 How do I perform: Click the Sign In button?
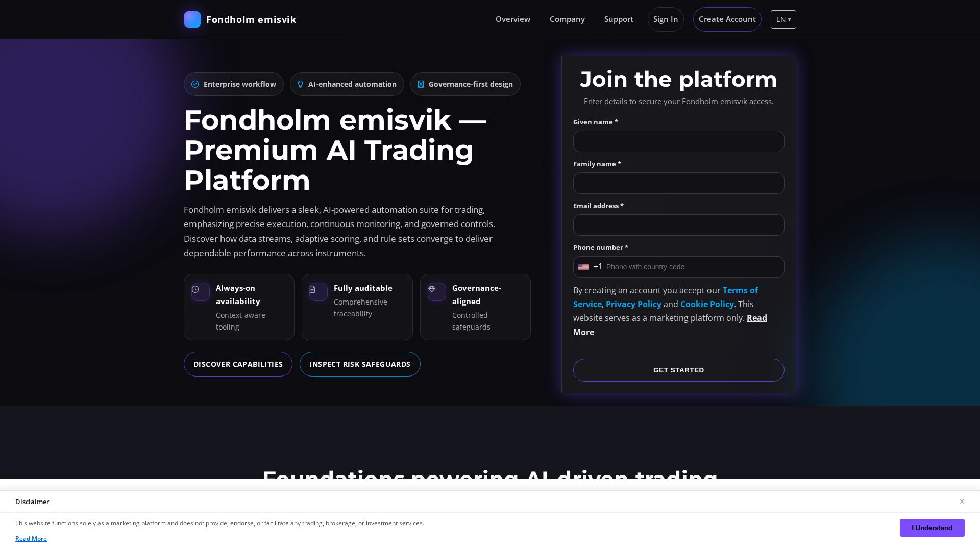click(666, 19)
